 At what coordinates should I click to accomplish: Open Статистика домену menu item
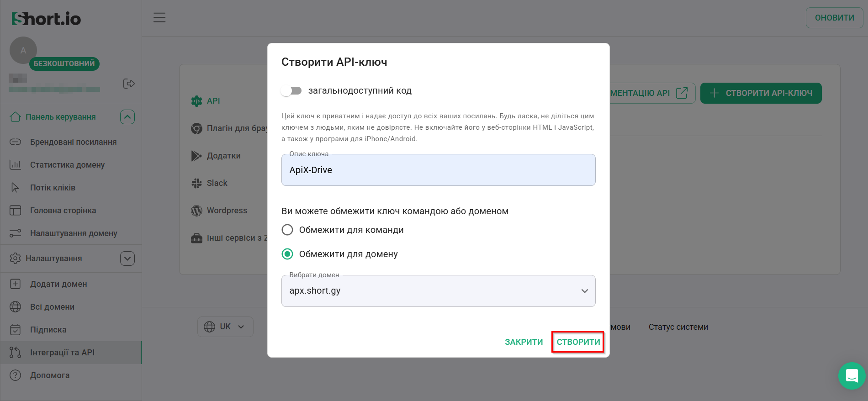[x=71, y=165]
